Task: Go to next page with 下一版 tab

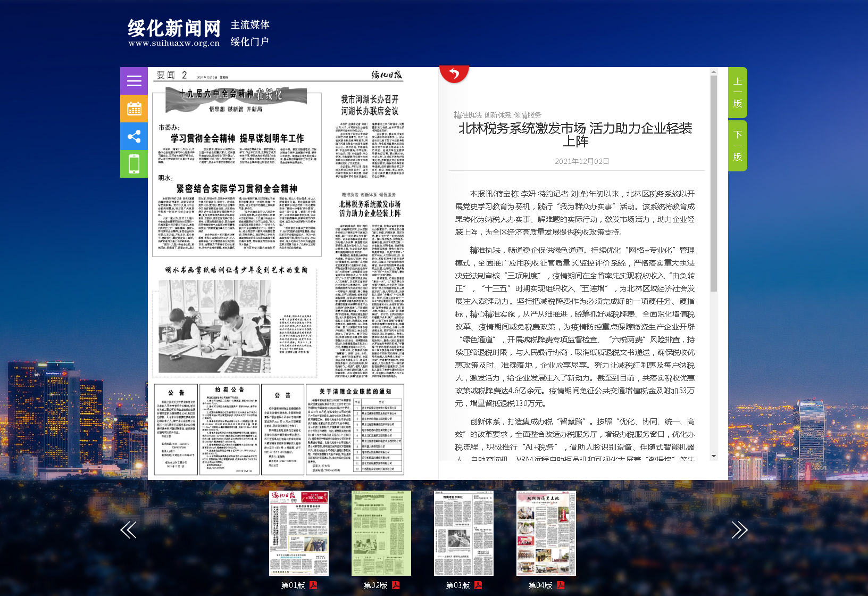Action: (737, 146)
